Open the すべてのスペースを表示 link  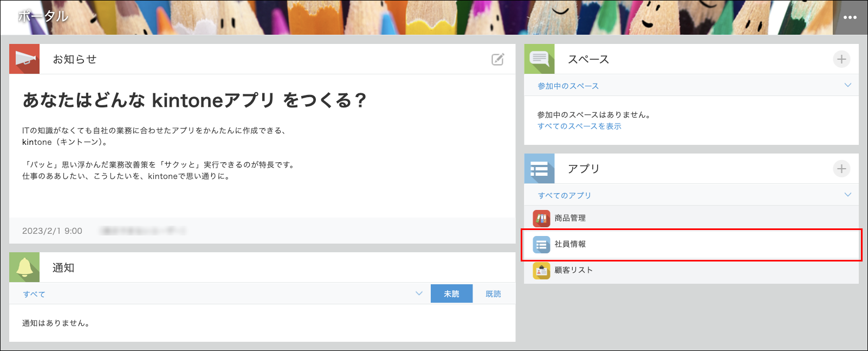coord(579,126)
